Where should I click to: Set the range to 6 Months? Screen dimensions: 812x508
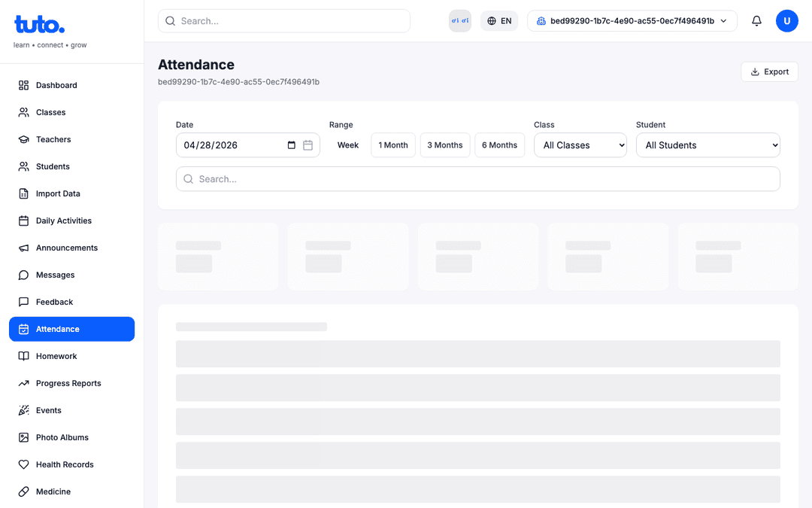499,145
